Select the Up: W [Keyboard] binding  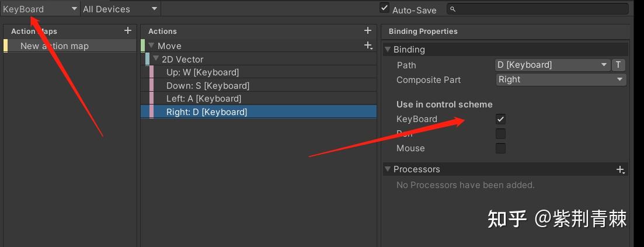[x=259, y=72]
